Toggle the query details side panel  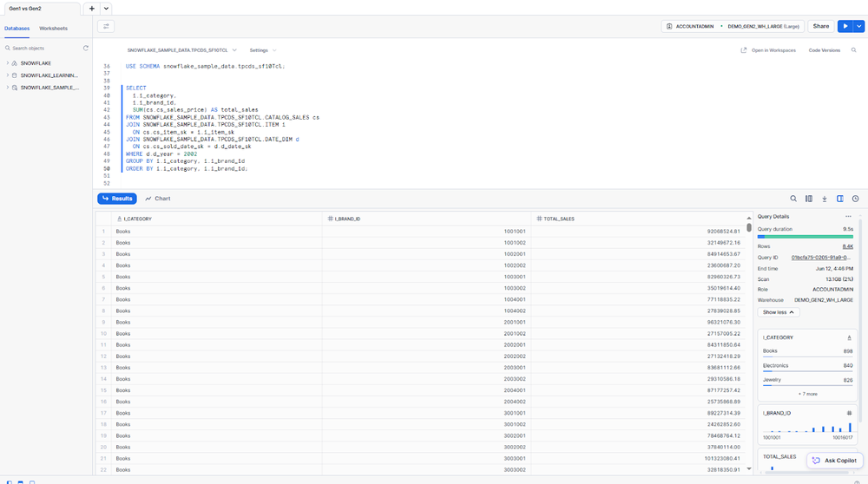pyautogui.click(x=839, y=199)
